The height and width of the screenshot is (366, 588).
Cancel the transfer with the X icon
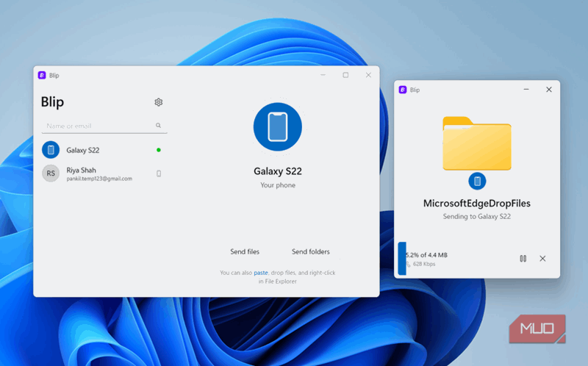542,259
